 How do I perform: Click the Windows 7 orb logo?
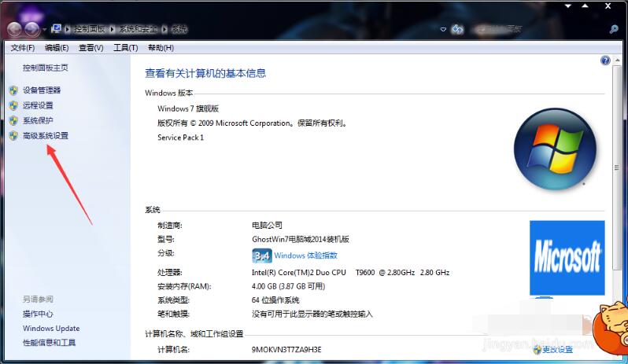pyautogui.click(x=555, y=149)
